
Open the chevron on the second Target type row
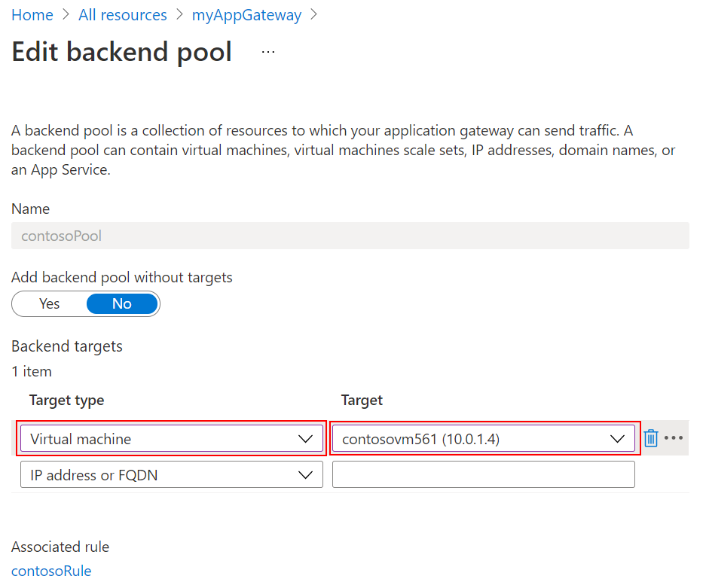pyautogui.click(x=306, y=474)
